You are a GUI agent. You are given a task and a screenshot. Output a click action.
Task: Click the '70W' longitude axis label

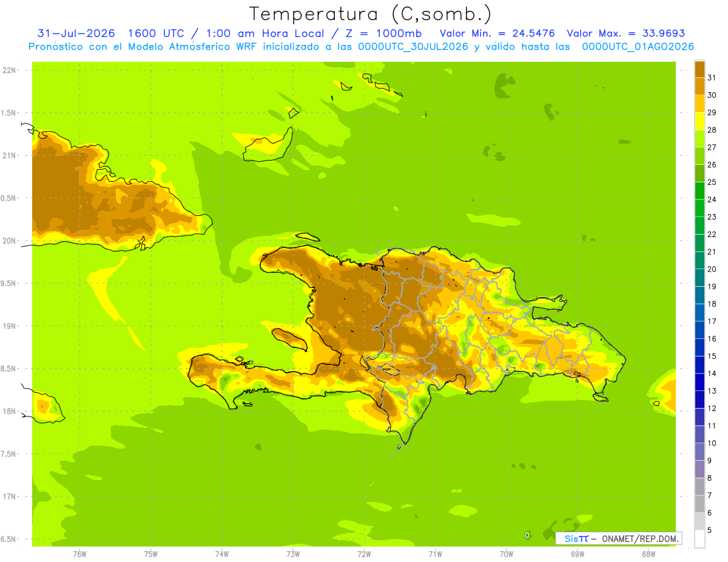507,554
